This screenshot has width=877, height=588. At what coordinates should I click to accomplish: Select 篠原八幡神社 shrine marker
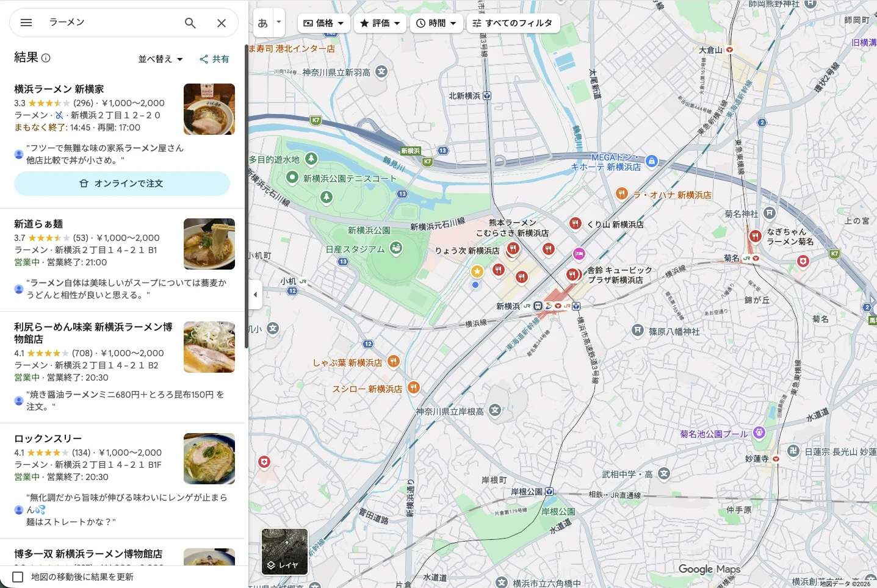637,331
